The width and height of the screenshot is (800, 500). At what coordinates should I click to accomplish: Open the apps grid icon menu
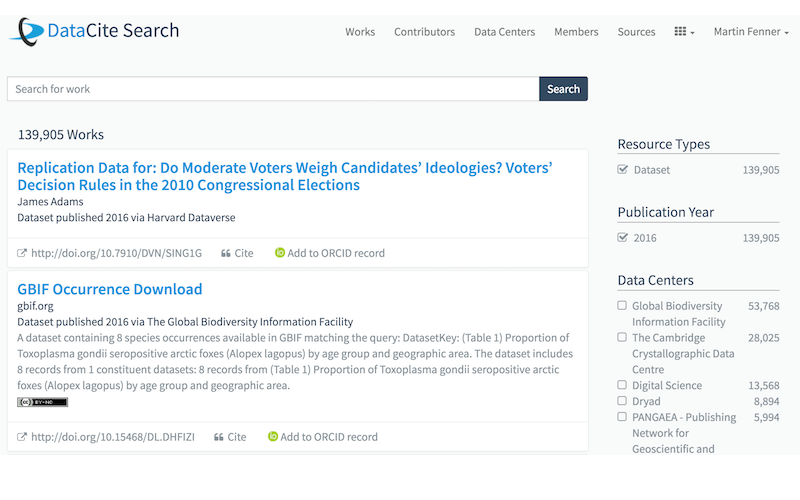(x=684, y=32)
